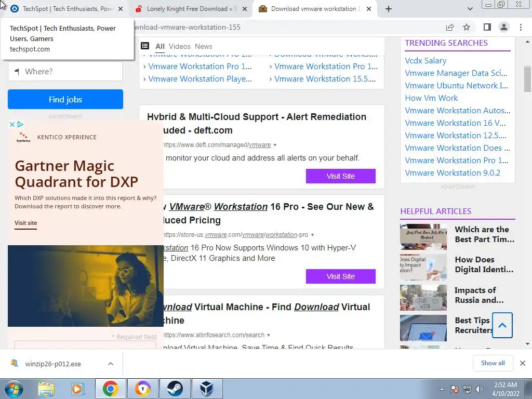
Task: Expand store-us.vmware.com URL dropdown arrow
Action: (x=312, y=235)
